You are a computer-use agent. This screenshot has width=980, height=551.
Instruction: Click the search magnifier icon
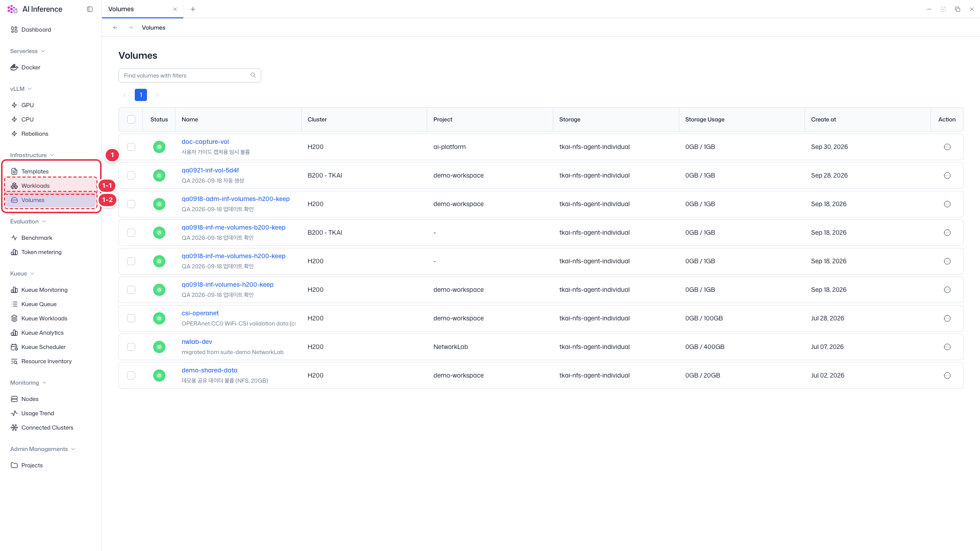tap(253, 76)
